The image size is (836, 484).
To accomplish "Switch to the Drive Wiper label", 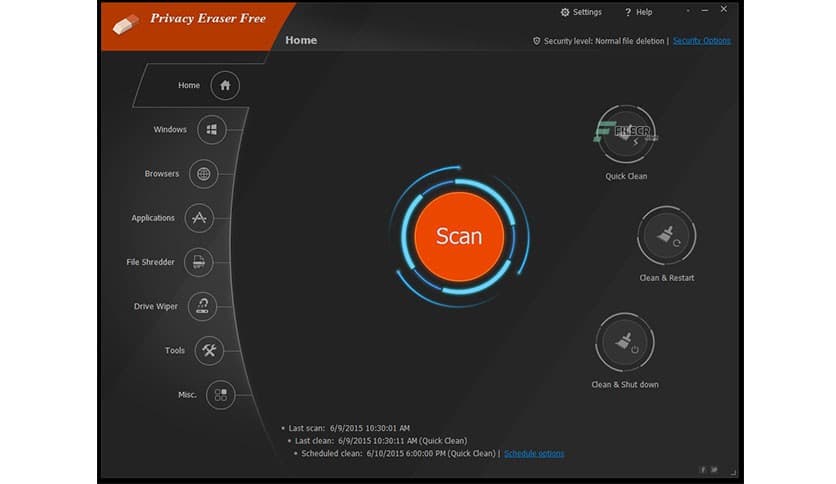I will (156, 306).
